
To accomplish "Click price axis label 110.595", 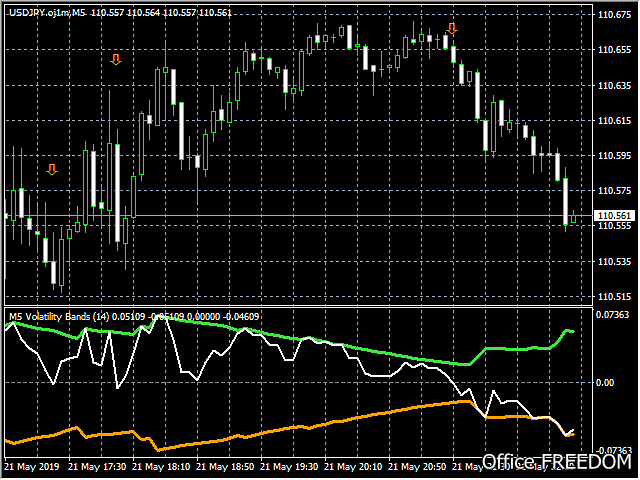I will pos(614,156).
